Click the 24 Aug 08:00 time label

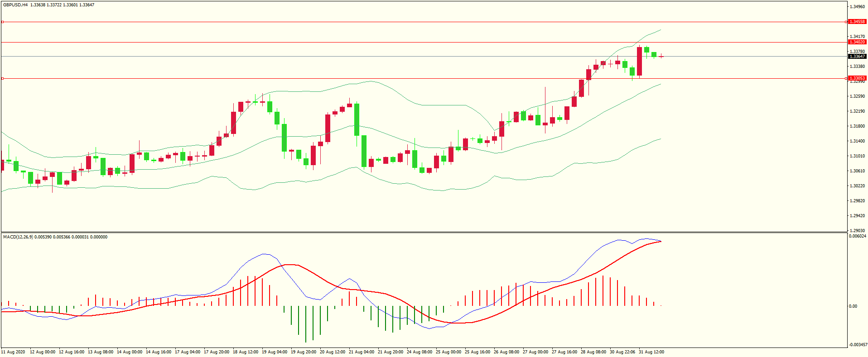tap(420, 352)
